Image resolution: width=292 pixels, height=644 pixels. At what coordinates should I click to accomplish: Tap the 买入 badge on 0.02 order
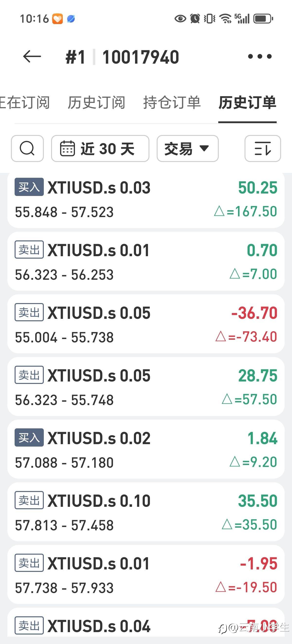tap(29, 438)
